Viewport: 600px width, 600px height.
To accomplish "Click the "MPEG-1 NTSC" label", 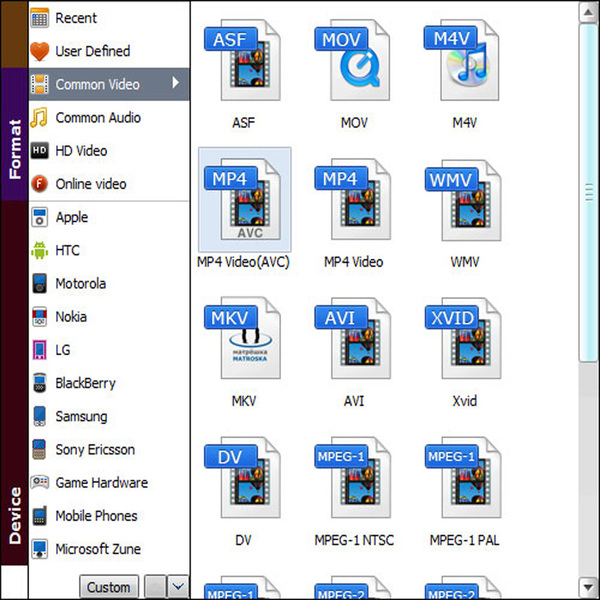I will click(354, 540).
